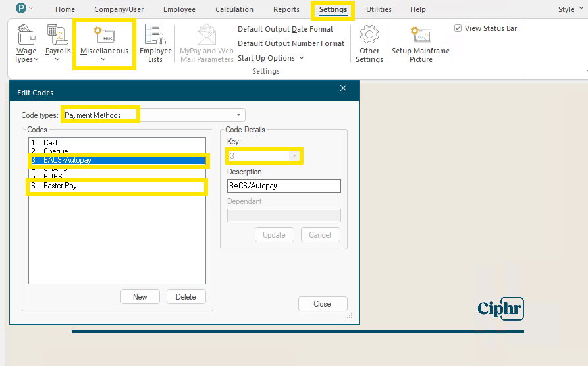588x366 pixels.
Task: Select code 1 Cash in the list
Action: [x=117, y=142]
